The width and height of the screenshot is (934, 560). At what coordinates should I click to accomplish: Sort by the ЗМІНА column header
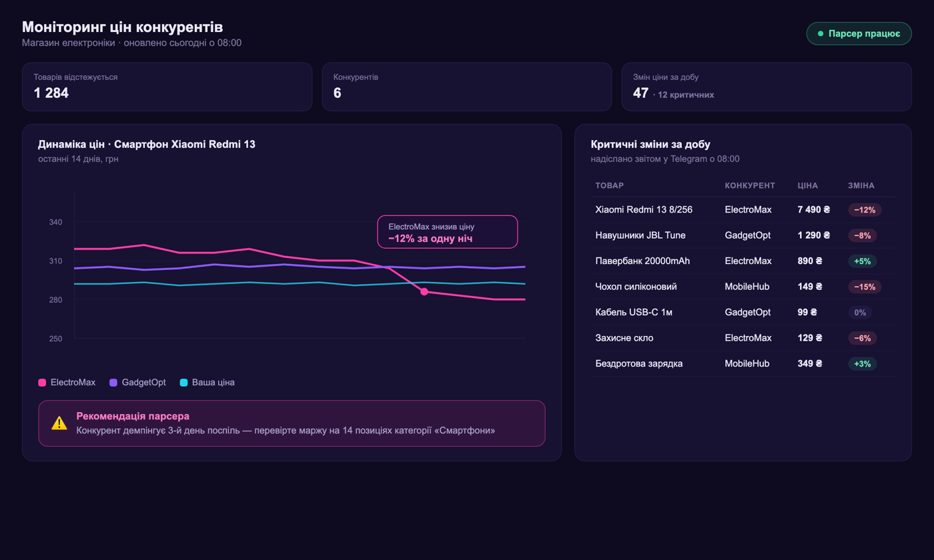point(861,185)
